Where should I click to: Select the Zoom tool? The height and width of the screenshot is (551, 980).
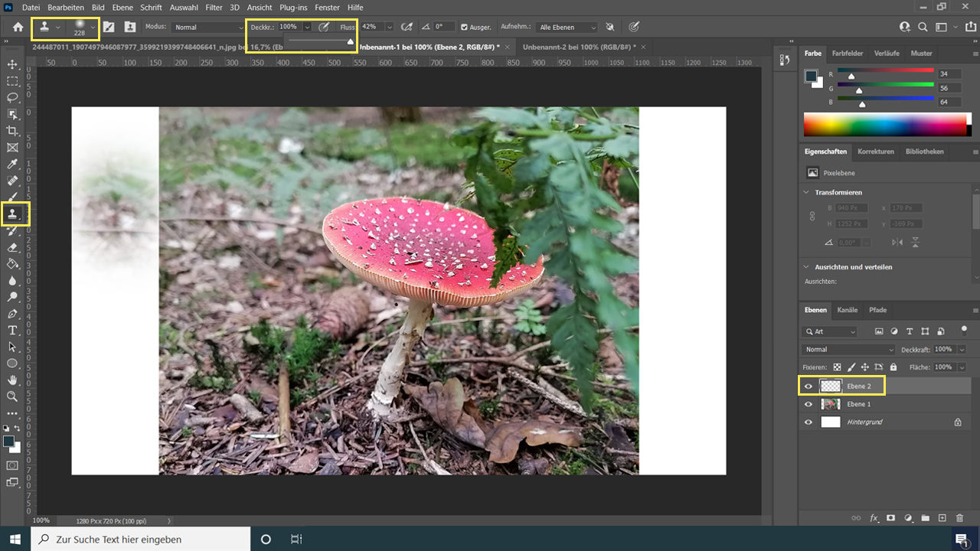(x=12, y=397)
